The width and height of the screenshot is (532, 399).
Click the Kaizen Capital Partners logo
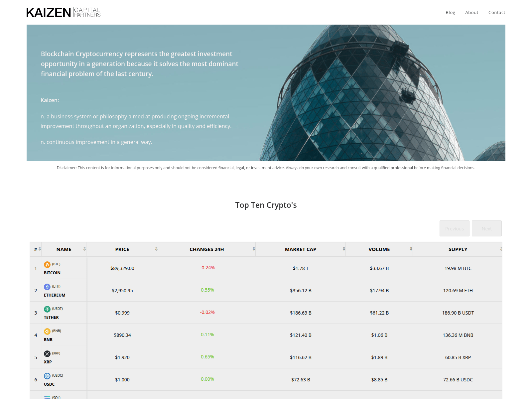click(64, 12)
